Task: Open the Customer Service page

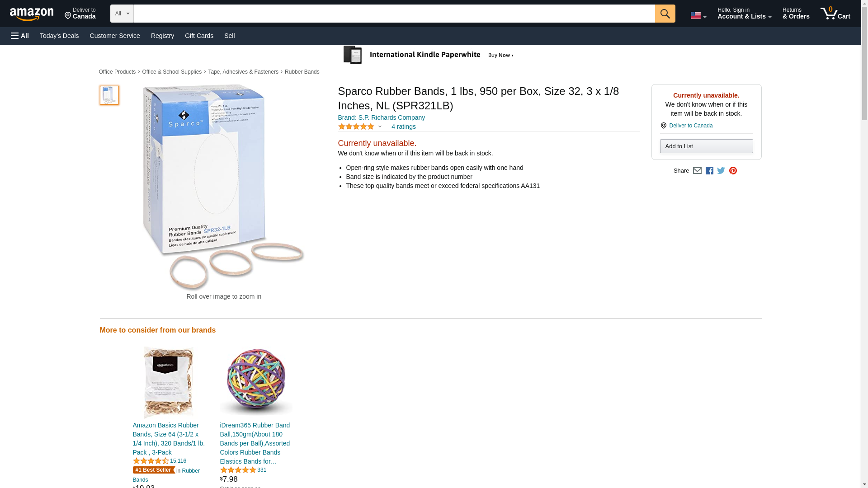Action: 115,36
